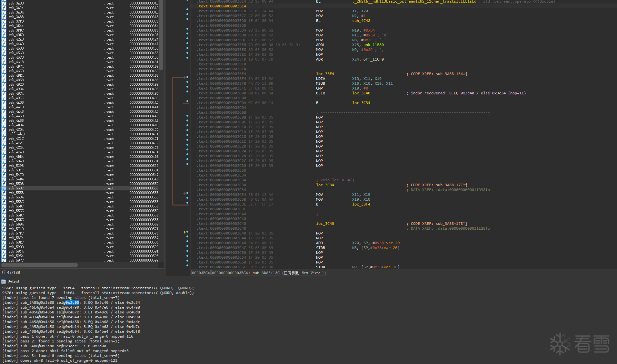
Task: Click the function icon beside sub_4B84
Action: pyautogui.click(x=4, y=125)
